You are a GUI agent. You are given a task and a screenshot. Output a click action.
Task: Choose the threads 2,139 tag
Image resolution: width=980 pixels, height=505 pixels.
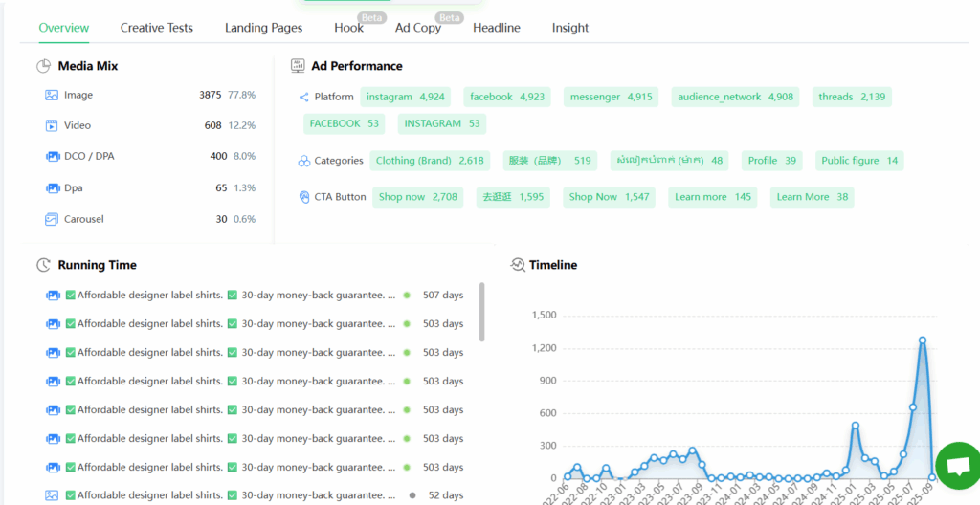[x=853, y=97]
